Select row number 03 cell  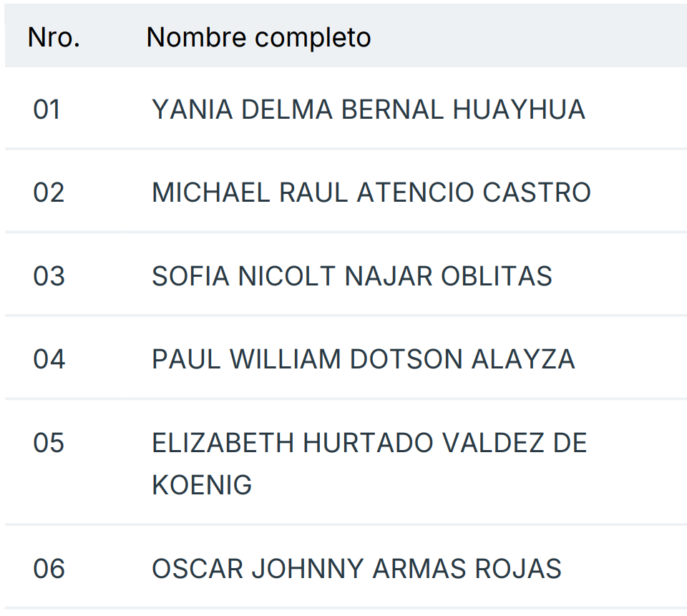click(49, 276)
